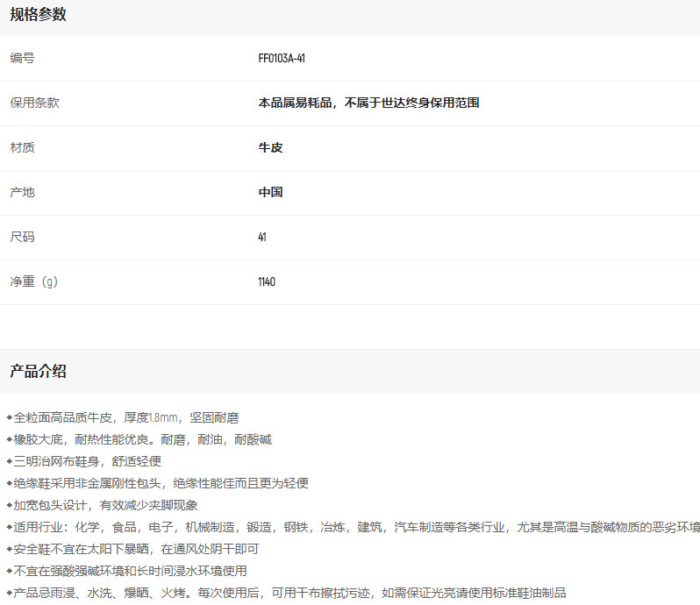Click the 材质 row label
Screen dimensions: 700x605
click(x=22, y=147)
